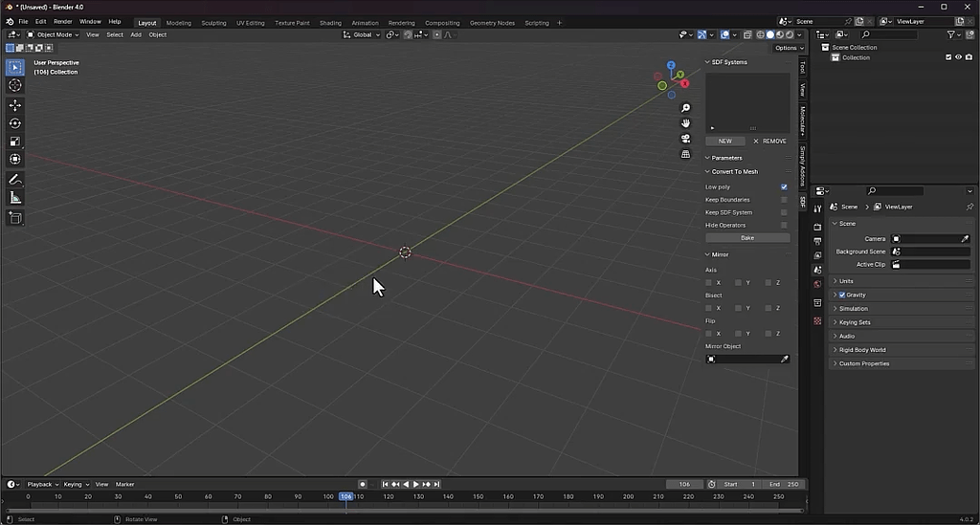Disable the Gravity checkbox
Screen dimensions: 980x525
click(x=842, y=295)
